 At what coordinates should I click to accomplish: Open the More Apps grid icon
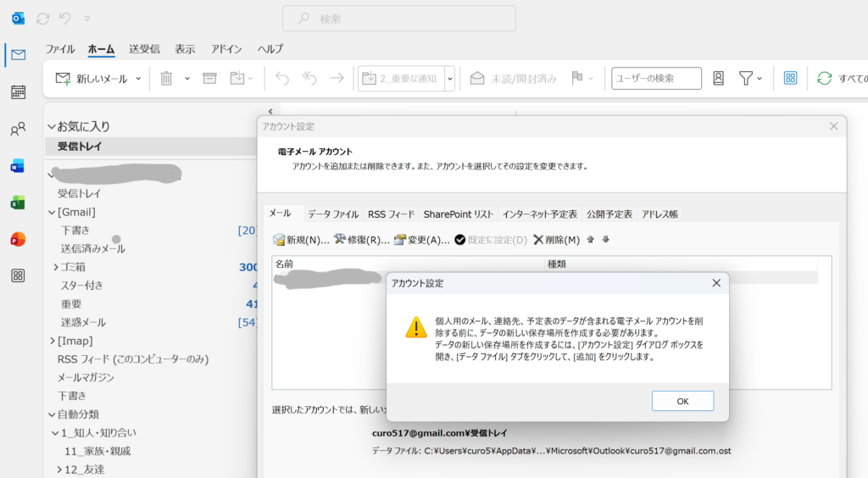[18, 275]
